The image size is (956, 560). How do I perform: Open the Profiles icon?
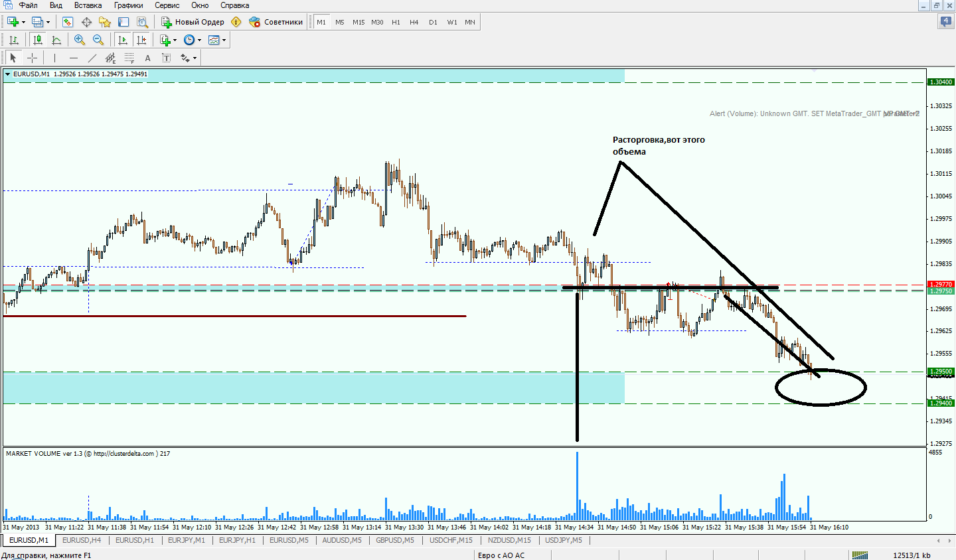click(37, 22)
